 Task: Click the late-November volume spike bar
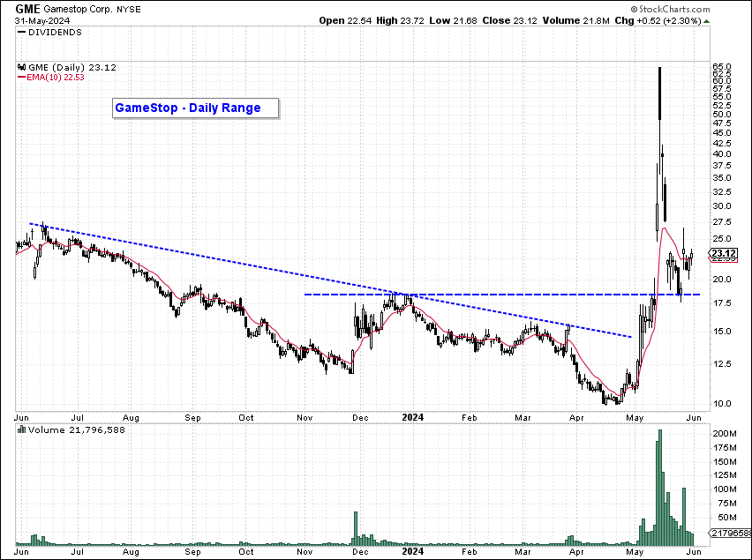coord(356,528)
